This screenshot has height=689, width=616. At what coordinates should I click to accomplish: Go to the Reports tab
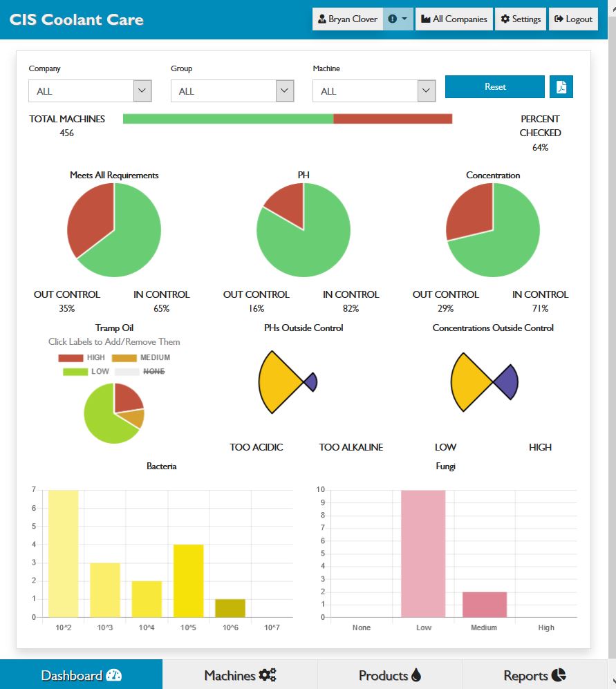pos(534,675)
